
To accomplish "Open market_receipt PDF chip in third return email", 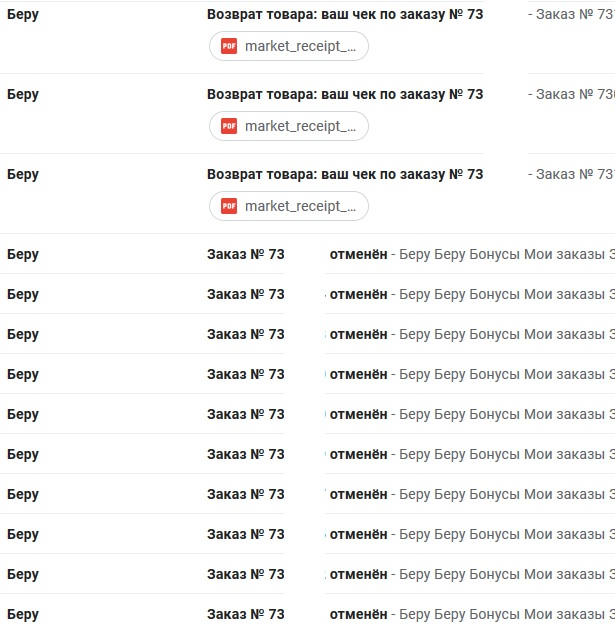I will (288, 206).
